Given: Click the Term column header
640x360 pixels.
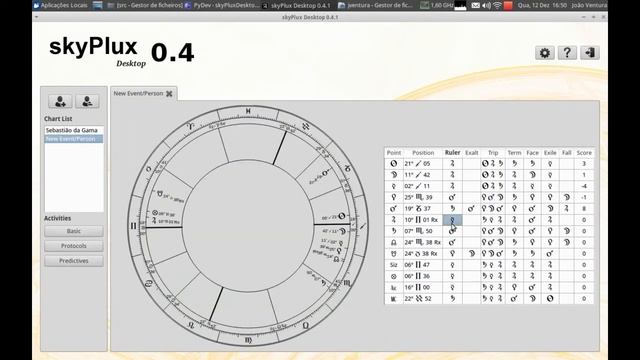Looking at the screenshot, I should click(x=514, y=153).
